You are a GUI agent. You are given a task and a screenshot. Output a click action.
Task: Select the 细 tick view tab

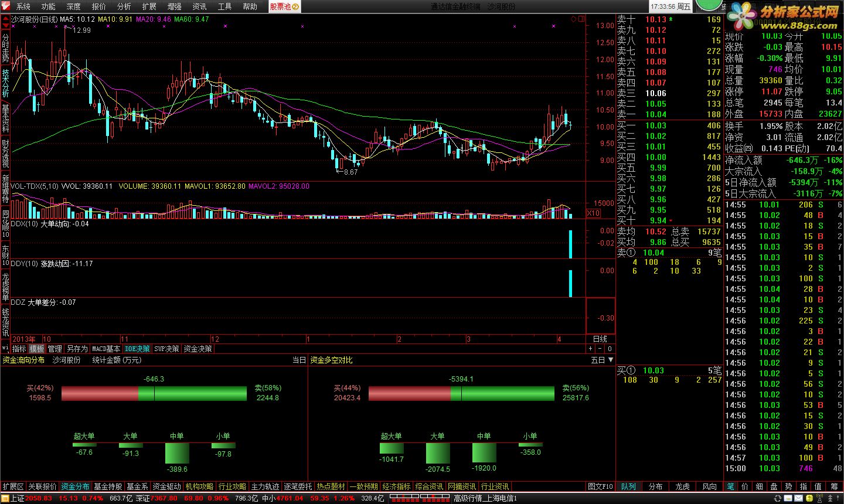(759, 486)
